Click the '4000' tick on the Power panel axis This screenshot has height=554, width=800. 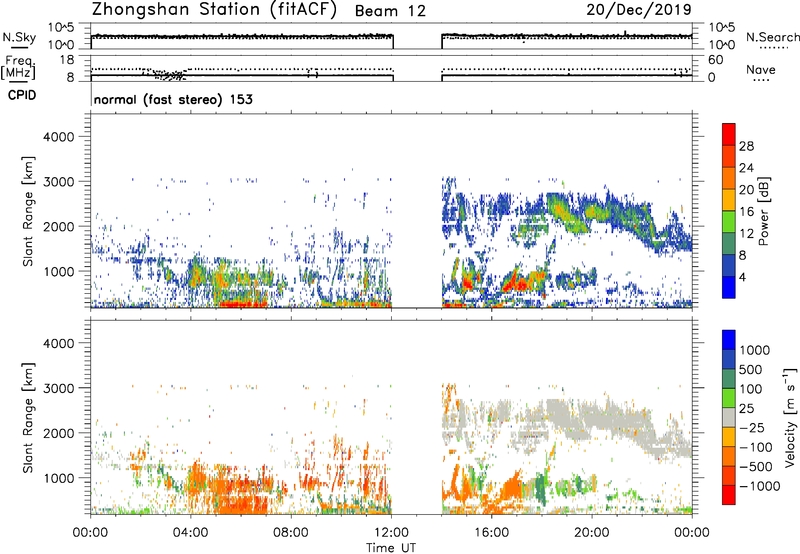pos(58,137)
